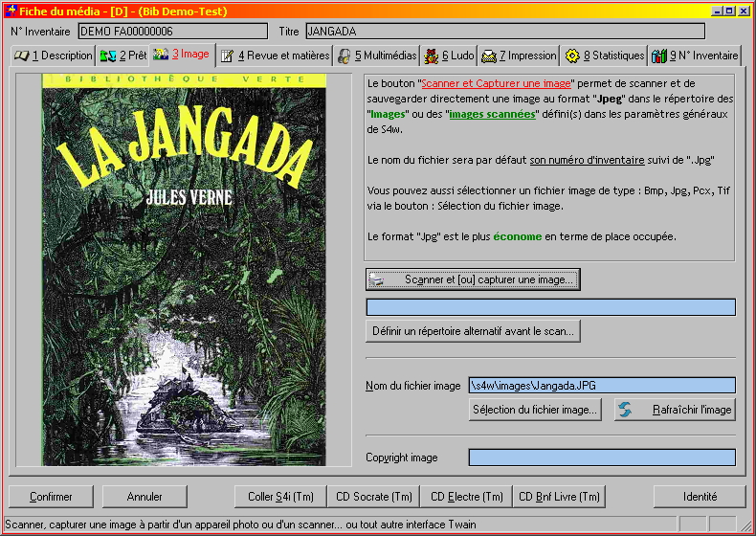Click the book icon on the Description tab

click(22, 56)
